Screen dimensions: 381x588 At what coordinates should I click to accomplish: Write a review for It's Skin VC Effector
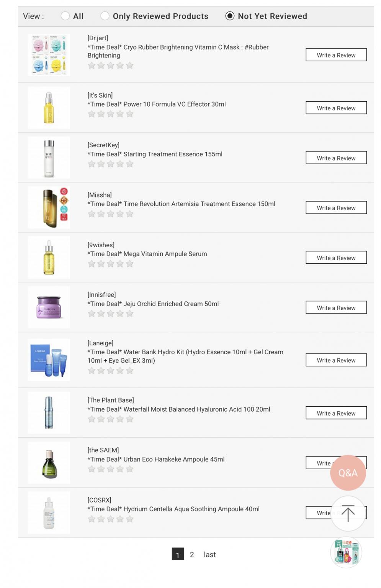pos(336,108)
